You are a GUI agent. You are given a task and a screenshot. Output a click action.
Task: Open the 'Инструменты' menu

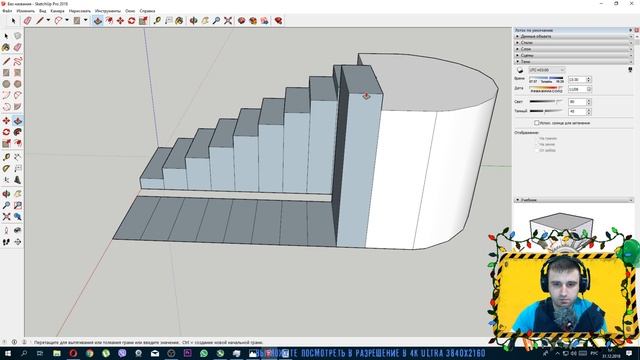107,11
